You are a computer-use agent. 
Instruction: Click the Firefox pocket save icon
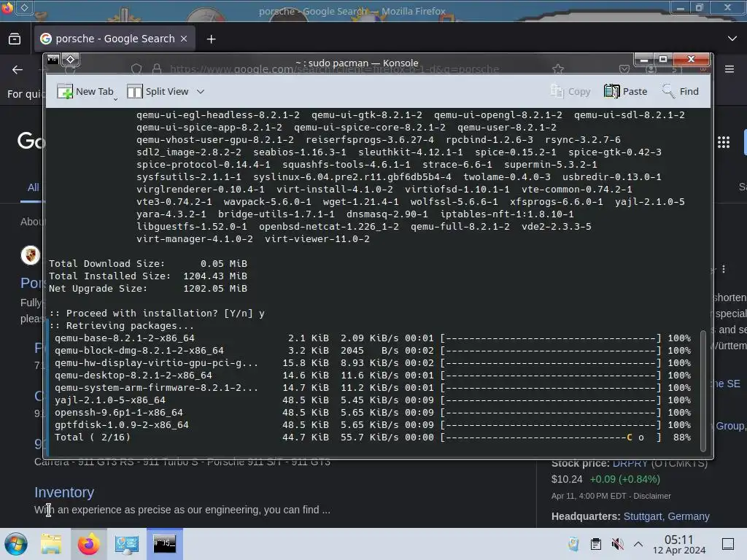[x=624, y=69]
